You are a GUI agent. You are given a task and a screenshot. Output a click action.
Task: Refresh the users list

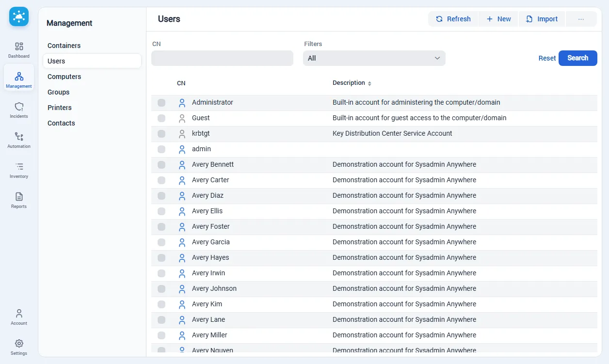[x=453, y=19]
